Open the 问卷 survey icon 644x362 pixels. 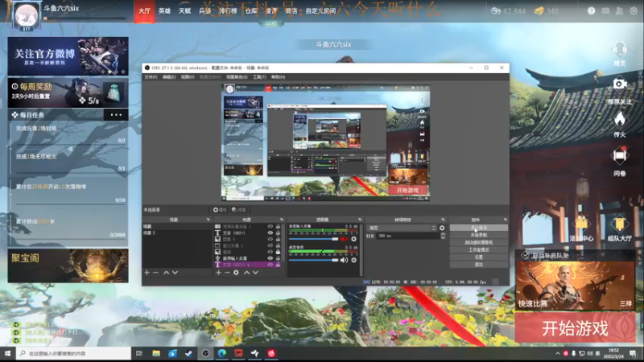619,155
